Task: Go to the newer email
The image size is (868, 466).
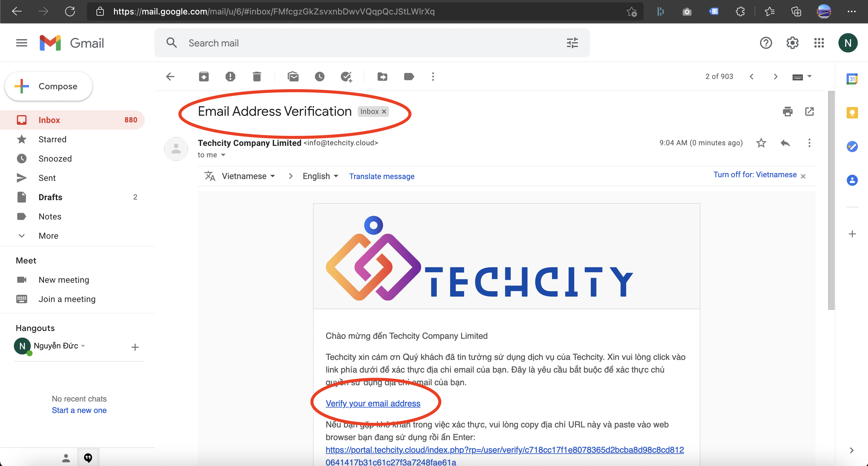Action: pyautogui.click(x=751, y=77)
